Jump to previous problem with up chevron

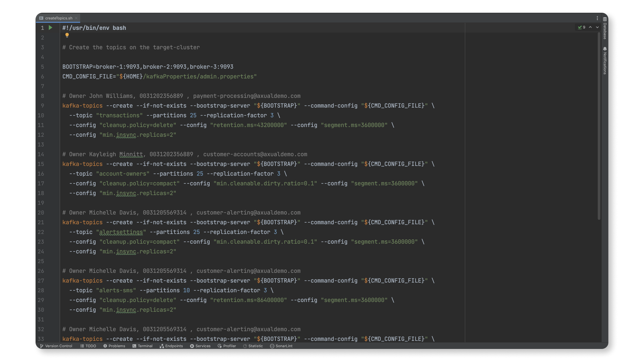click(x=591, y=27)
